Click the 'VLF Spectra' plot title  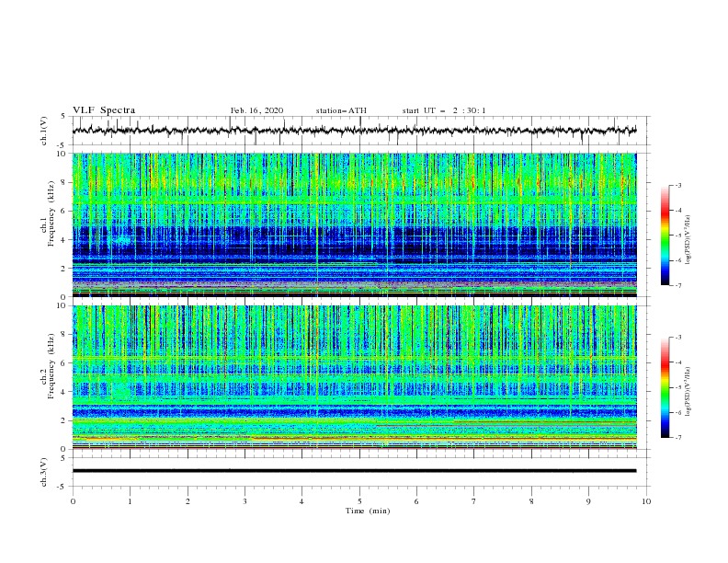point(104,110)
